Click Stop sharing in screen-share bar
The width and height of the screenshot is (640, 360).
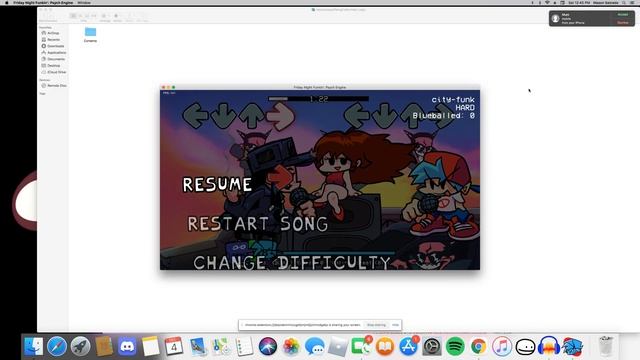376,325
